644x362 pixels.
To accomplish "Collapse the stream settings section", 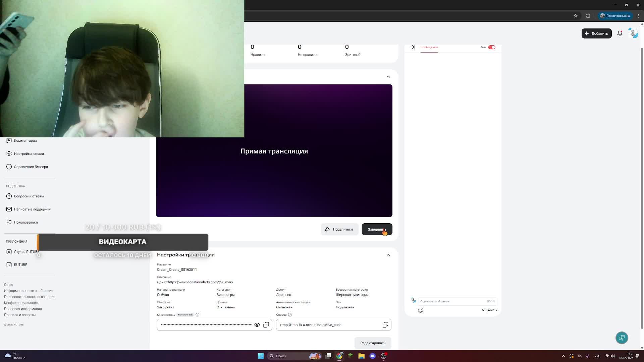I will 388,255.
